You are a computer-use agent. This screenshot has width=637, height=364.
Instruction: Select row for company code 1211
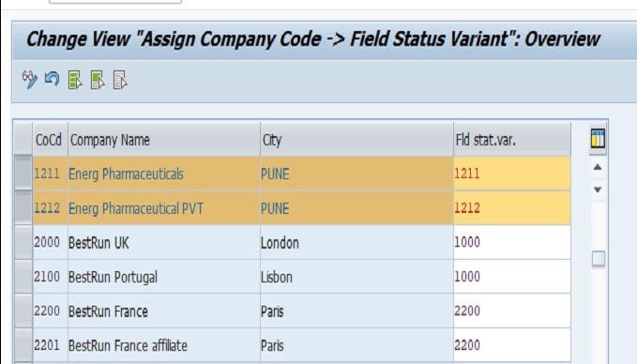23,174
